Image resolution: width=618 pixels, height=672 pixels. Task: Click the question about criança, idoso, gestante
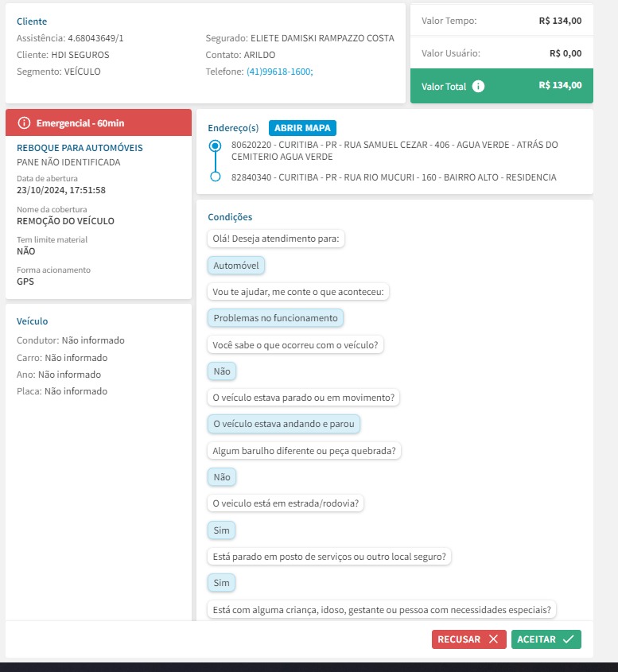tap(381, 610)
